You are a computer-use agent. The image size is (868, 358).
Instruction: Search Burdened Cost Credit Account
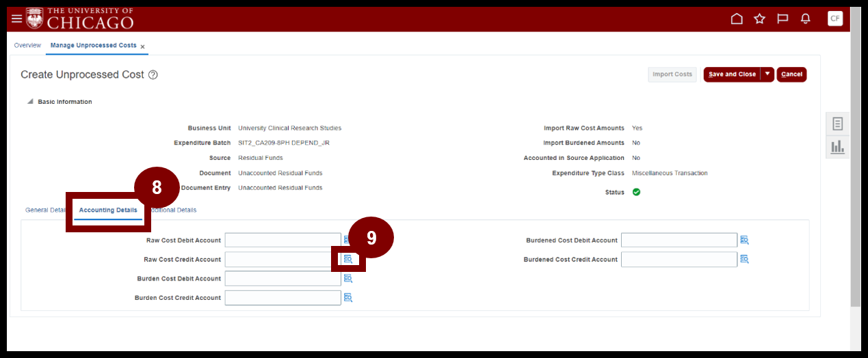pyautogui.click(x=744, y=259)
